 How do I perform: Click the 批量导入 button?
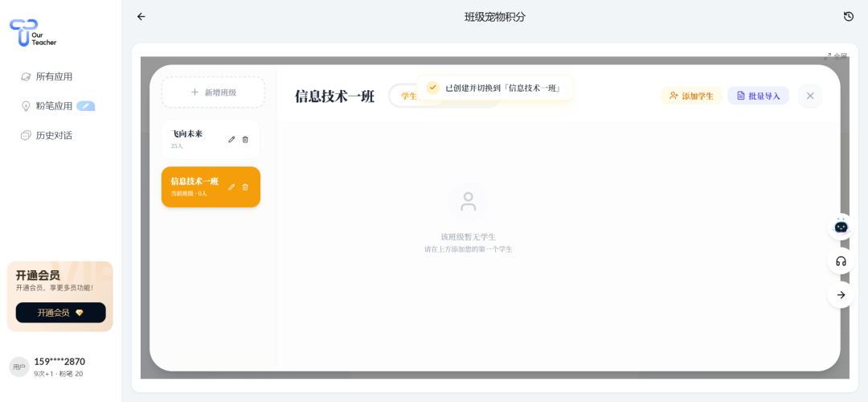(759, 96)
